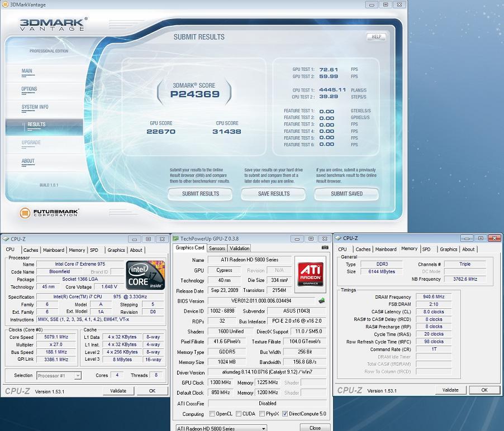Screen dimensions: 504x431
Task: Click the Driver Version field in GPU-Z
Action: (267, 372)
